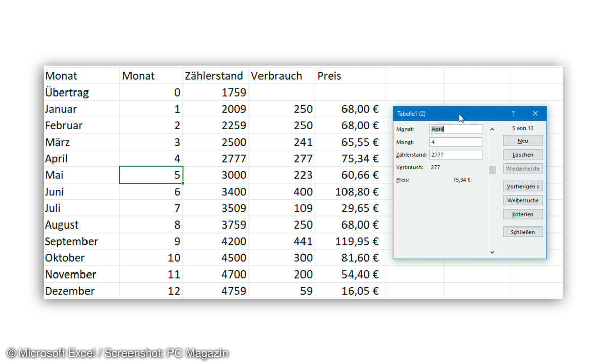Viewport: 607px width, 364px height.
Task: Close the form with Schließen
Action: click(x=523, y=232)
